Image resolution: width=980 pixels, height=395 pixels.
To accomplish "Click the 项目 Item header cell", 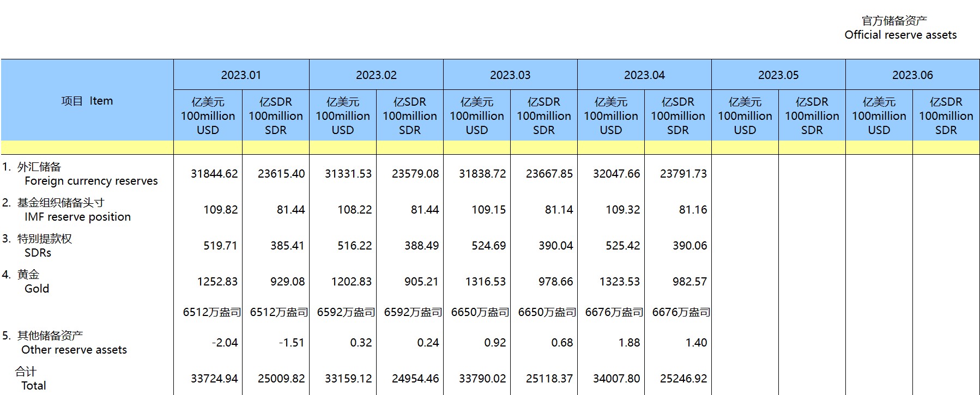I will 87,101.
